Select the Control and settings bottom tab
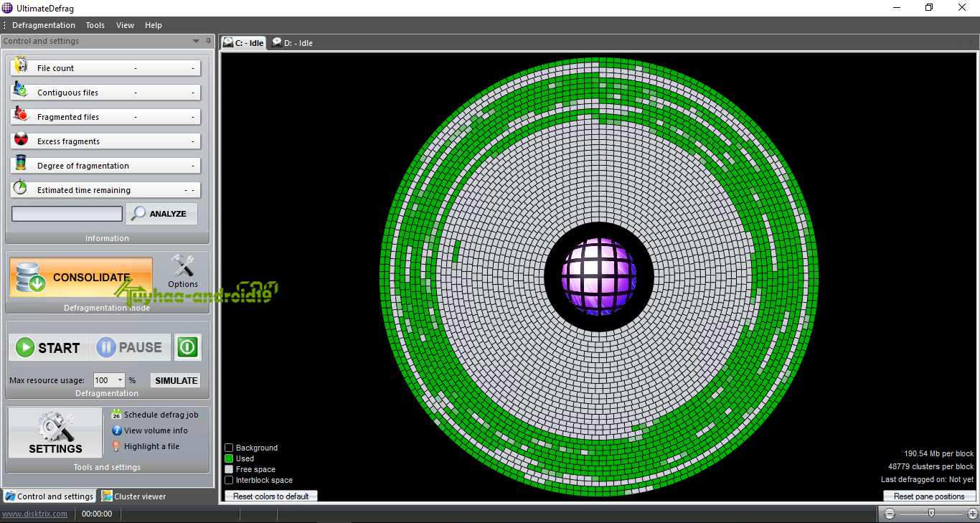Image resolution: width=980 pixels, height=523 pixels. click(x=49, y=496)
